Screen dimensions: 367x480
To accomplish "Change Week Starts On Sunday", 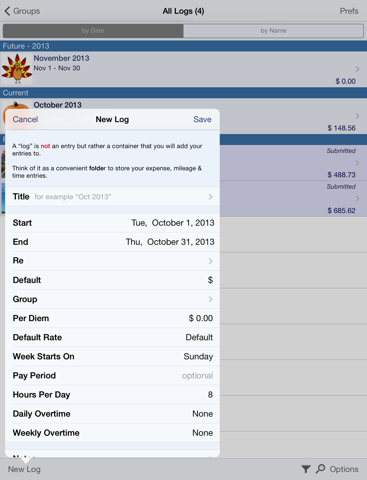I will click(x=112, y=356).
